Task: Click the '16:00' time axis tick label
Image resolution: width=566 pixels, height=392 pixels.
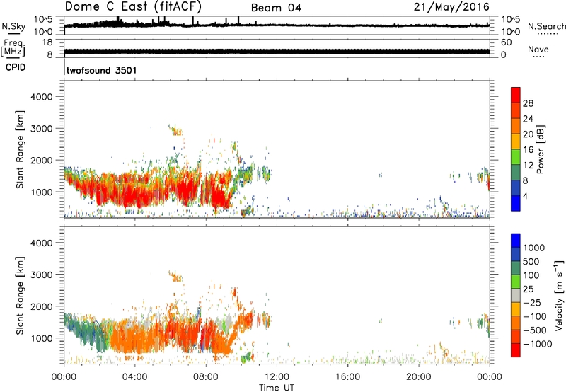Action: point(347,377)
